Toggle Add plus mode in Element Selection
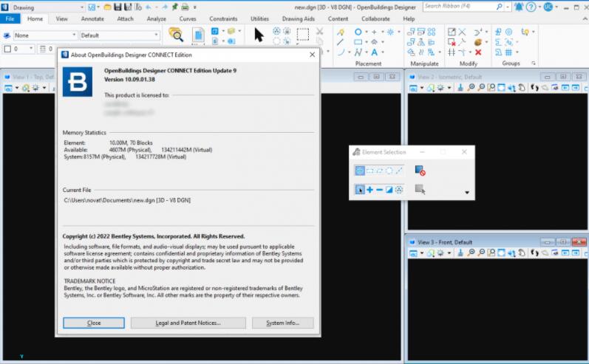The width and height of the screenshot is (589, 364). coord(370,190)
